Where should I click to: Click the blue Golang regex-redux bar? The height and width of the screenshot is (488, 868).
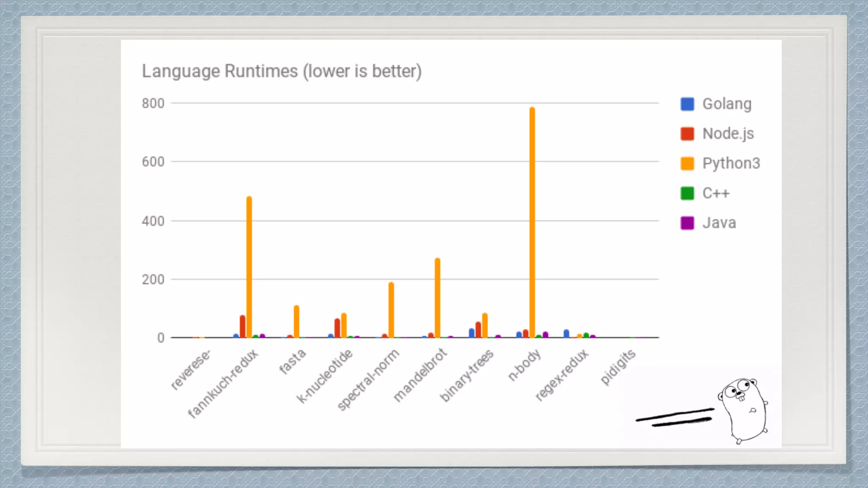click(x=566, y=333)
